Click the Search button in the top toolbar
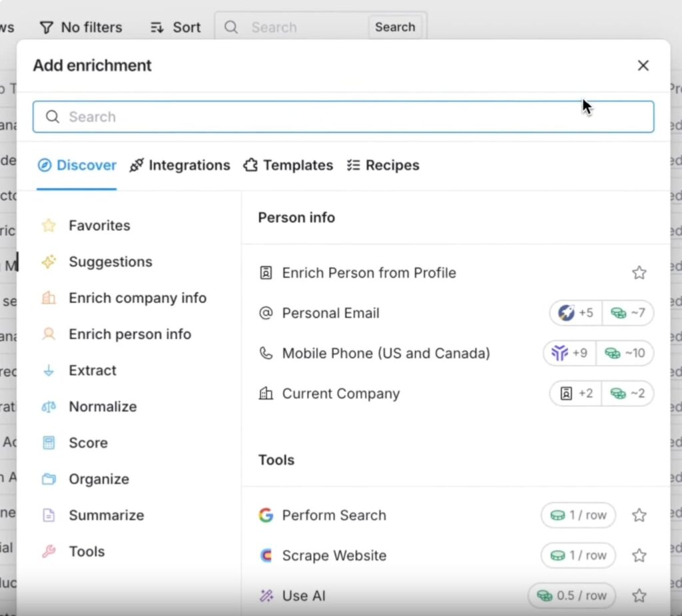The width and height of the screenshot is (682, 616). (394, 27)
